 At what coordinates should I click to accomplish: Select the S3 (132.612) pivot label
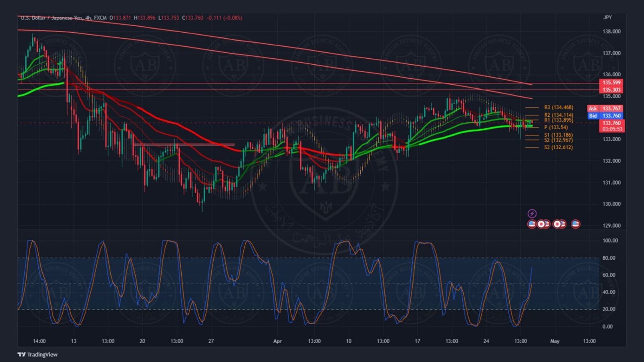coord(559,148)
